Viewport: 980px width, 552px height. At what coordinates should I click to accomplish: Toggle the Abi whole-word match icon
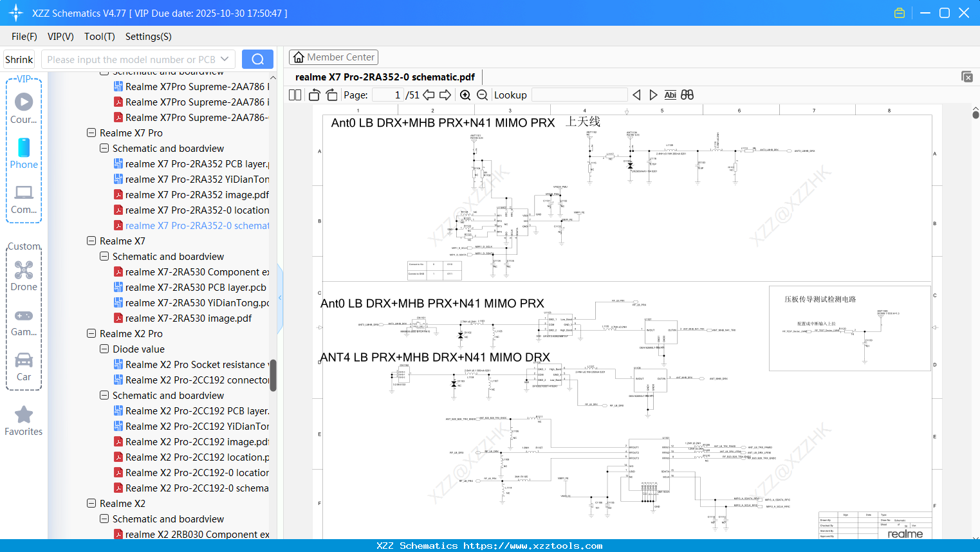click(670, 95)
